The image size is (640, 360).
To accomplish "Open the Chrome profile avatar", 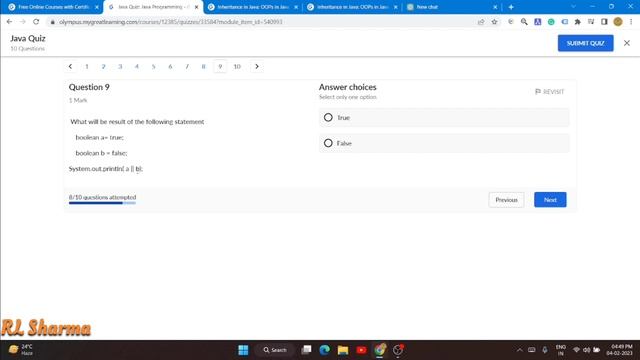I will (x=618, y=22).
